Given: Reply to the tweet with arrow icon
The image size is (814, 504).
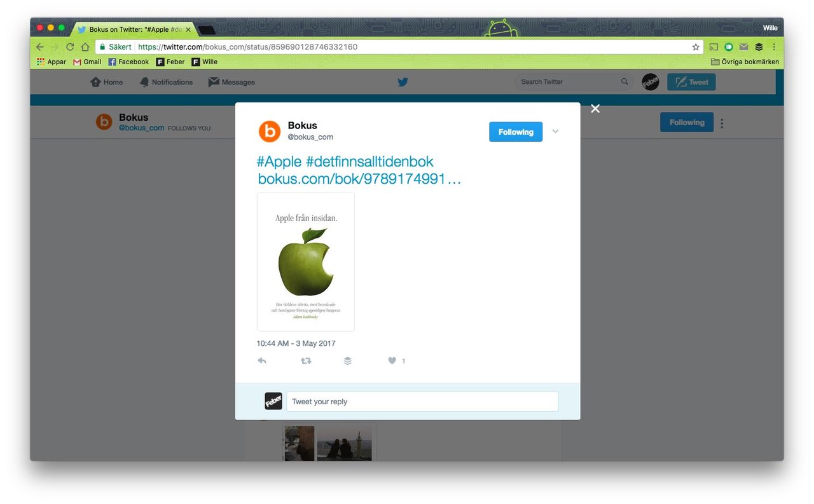Looking at the screenshot, I should [261, 360].
